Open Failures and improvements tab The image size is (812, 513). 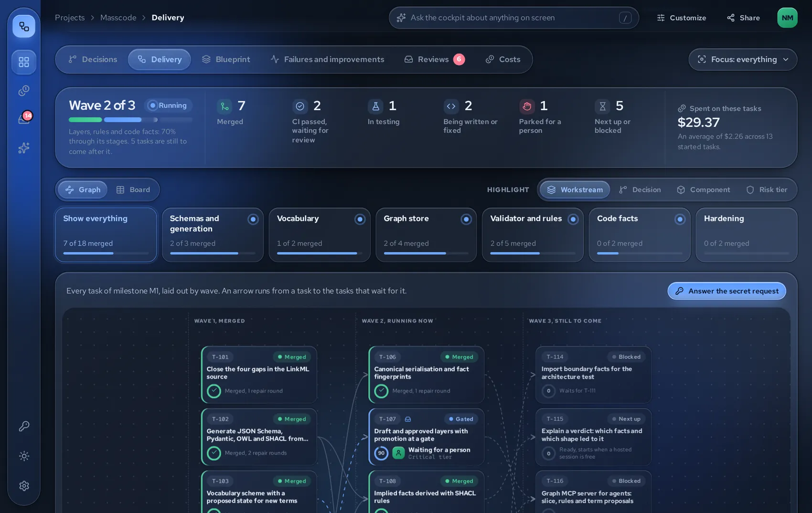pos(327,59)
